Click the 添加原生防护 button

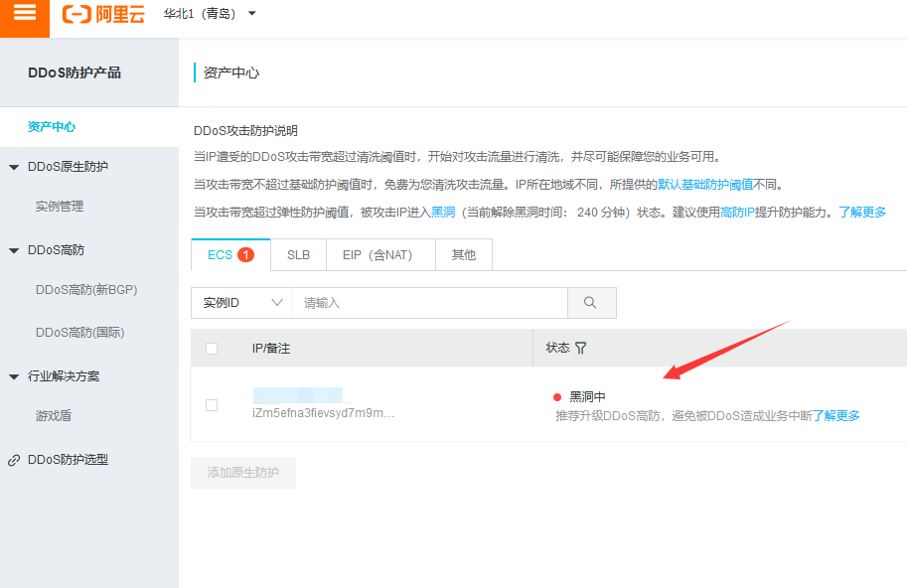(243, 473)
